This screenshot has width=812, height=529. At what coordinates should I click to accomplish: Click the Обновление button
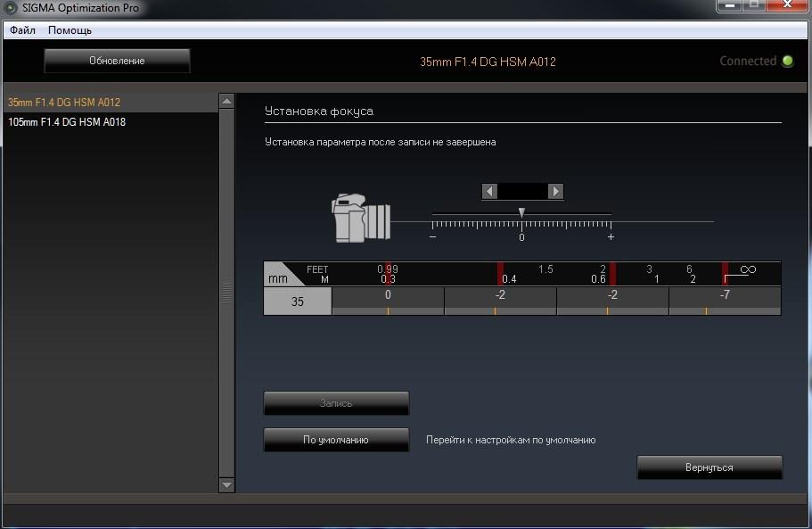[x=117, y=61]
